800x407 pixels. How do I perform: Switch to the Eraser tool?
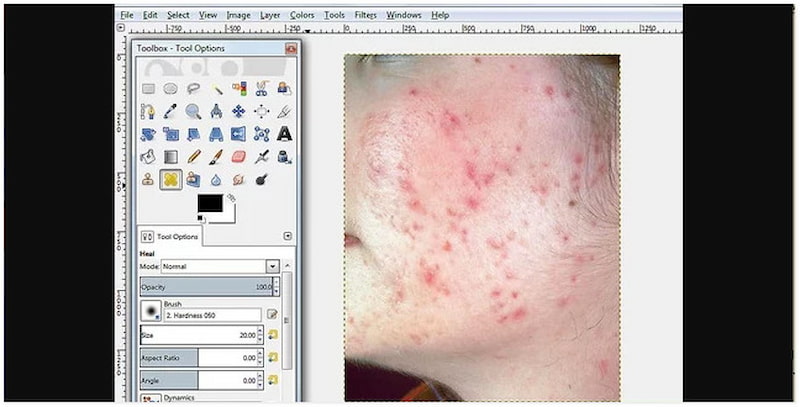click(238, 157)
